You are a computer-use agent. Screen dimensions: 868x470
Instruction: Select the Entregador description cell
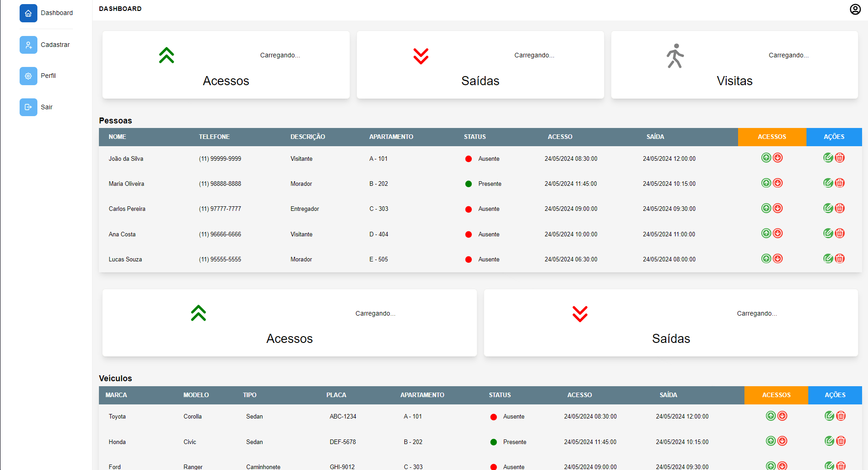coord(305,209)
